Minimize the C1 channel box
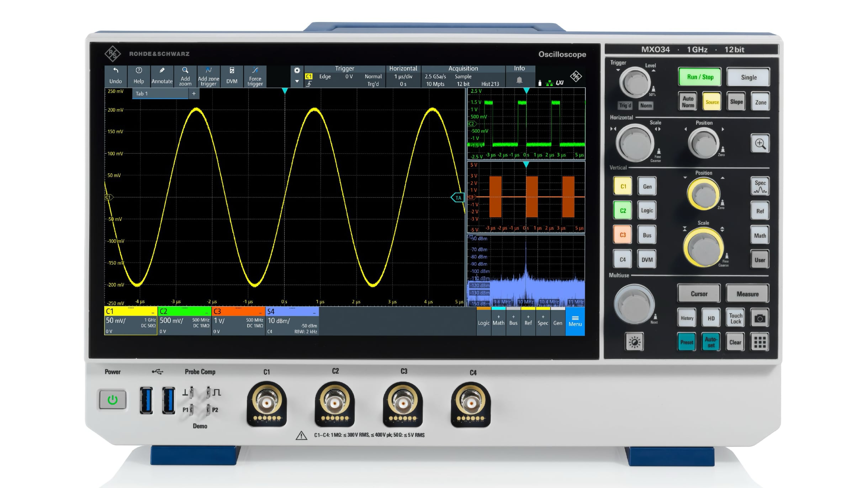The width and height of the screenshot is (868, 488). pyautogui.click(x=153, y=312)
